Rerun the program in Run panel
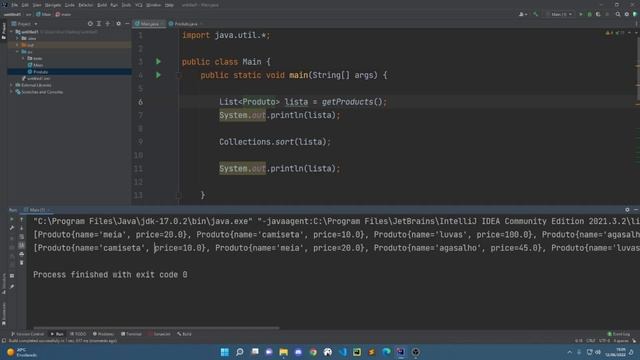Image resolution: width=640 pixels, height=360 pixels. 12,220
